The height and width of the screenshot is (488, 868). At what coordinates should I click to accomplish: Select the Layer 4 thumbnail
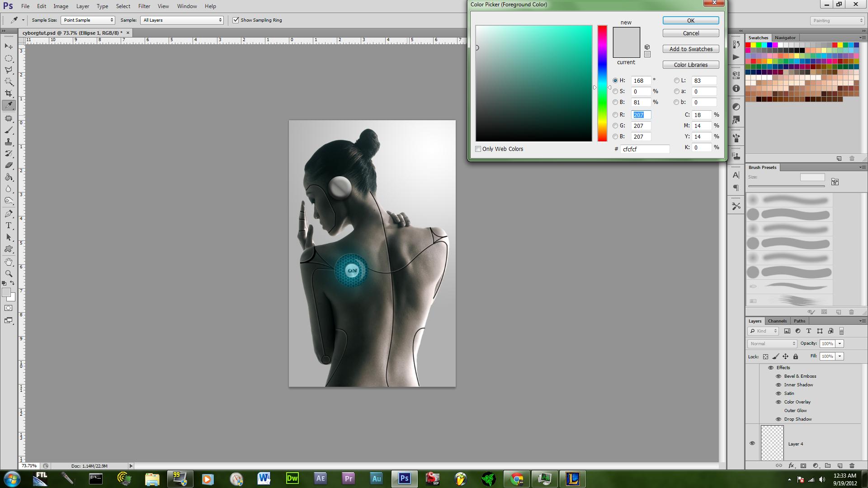pos(772,443)
